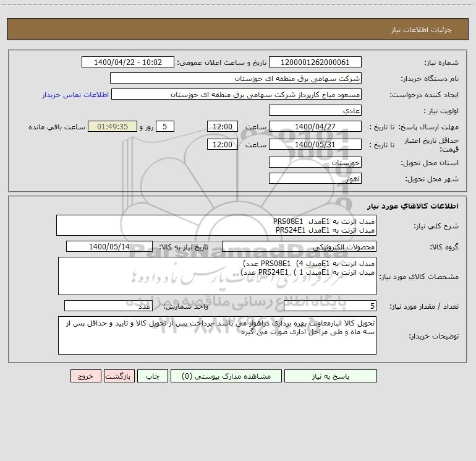Select the delivery province خوزستان field

[315, 162]
